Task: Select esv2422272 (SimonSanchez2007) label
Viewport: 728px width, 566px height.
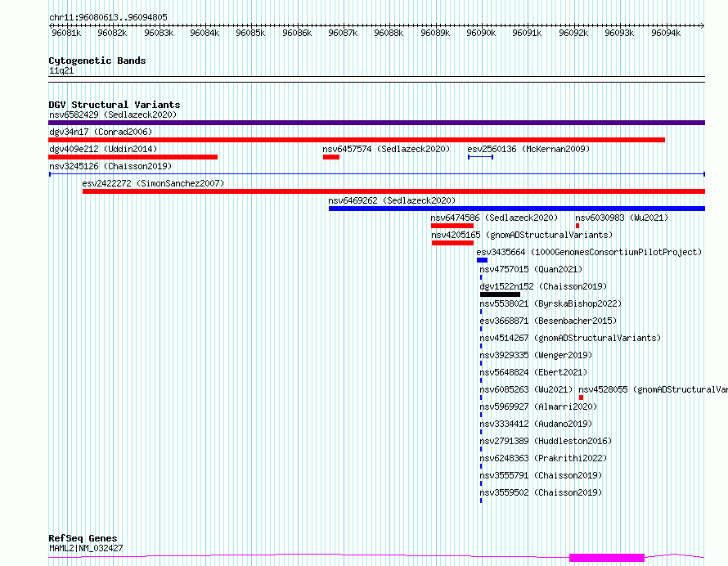Action: tap(153, 183)
